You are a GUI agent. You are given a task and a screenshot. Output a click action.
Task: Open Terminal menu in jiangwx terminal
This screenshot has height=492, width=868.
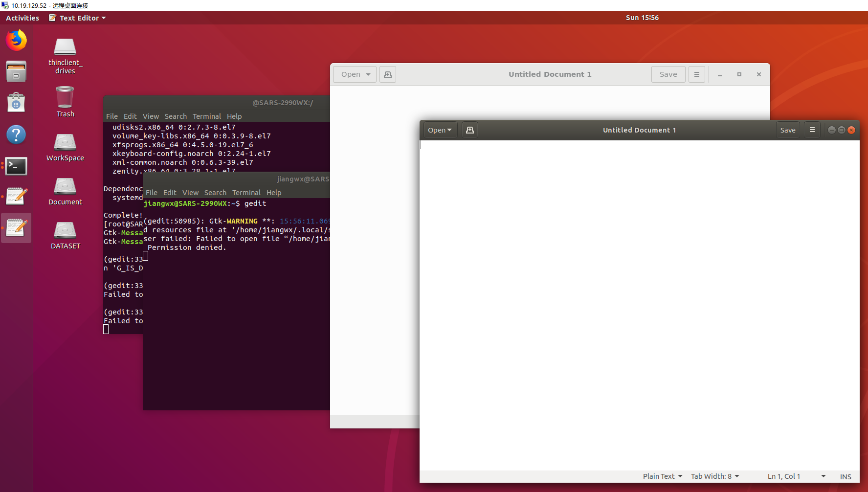pos(246,193)
